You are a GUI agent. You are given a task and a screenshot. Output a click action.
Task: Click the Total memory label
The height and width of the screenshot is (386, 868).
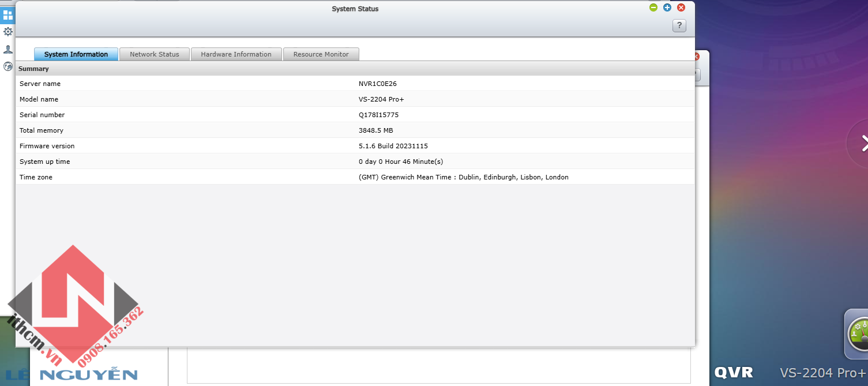tap(42, 130)
